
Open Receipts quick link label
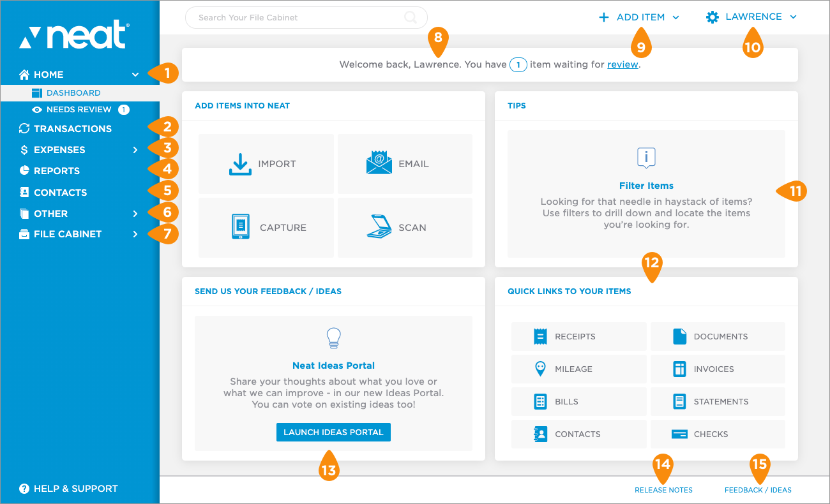tap(575, 336)
